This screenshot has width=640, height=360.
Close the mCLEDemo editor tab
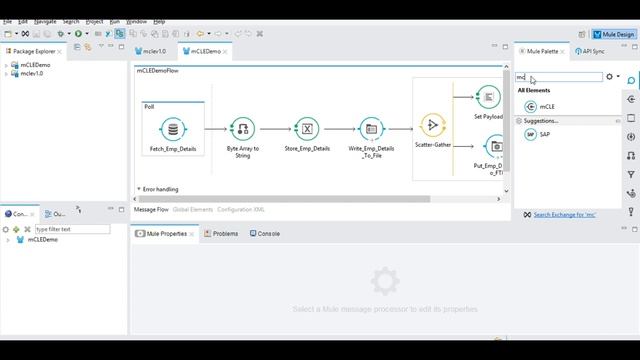click(x=225, y=52)
